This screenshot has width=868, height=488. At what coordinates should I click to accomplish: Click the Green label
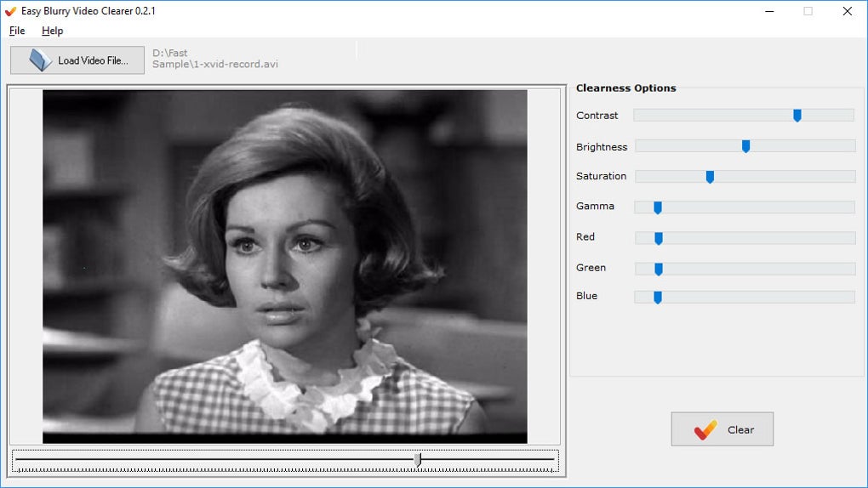click(x=591, y=267)
